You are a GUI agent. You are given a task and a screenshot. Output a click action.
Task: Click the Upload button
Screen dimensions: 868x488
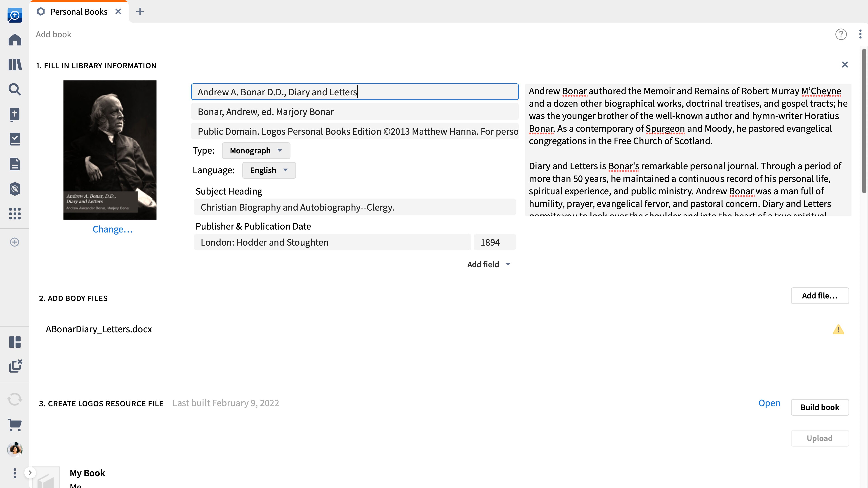pyautogui.click(x=820, y=438)
